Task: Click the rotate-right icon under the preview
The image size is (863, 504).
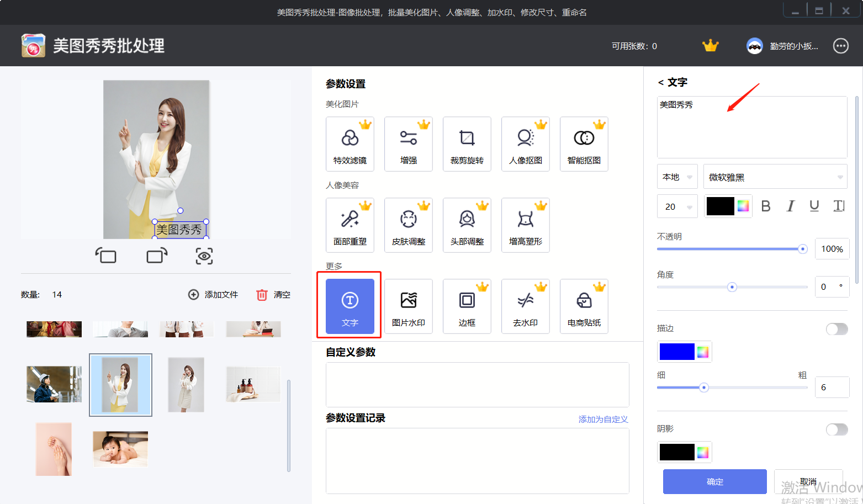Action: (157, 256)
